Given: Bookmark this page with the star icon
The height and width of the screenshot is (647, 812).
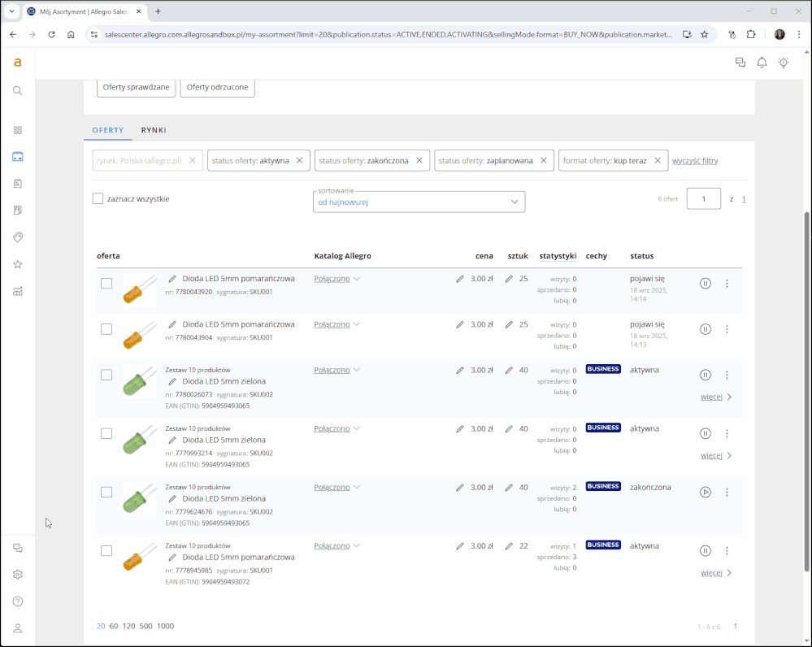Looking at the screenshot, I should tap(704, 35).
